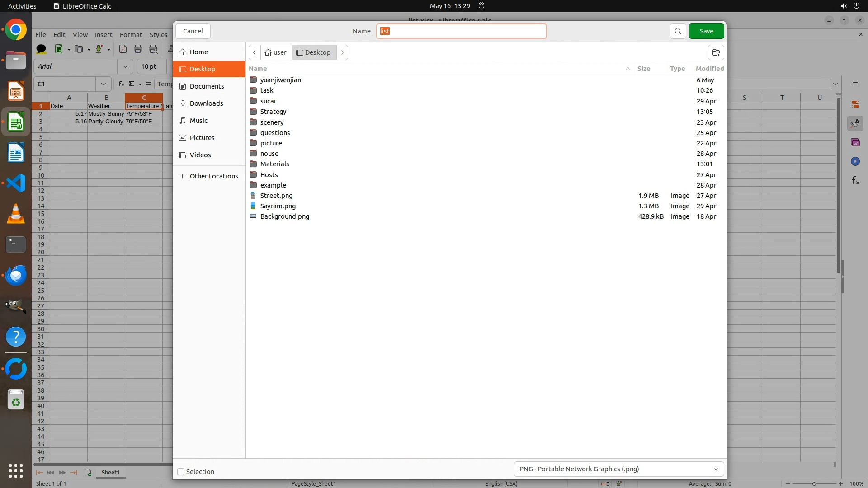Launch Visual Studio Code from the dock
This screenshot has width=868, height=488.
(16, 183)
